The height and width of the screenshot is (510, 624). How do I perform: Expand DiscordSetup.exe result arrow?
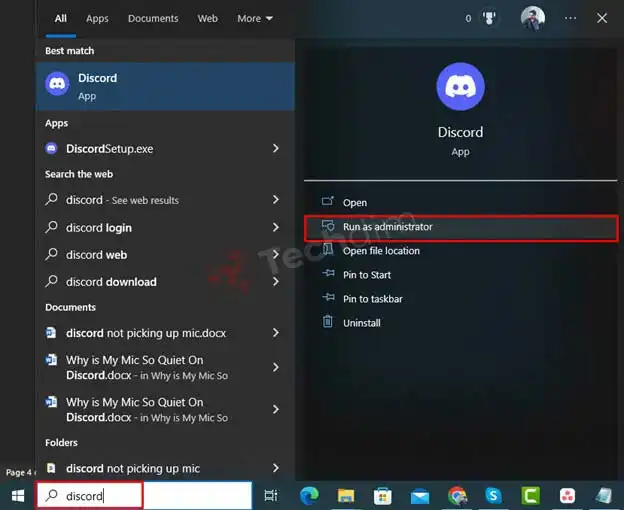point(275,148)
